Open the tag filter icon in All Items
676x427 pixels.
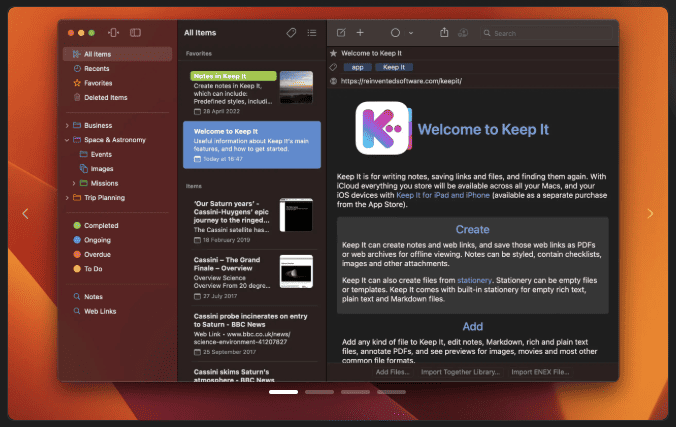291,33
